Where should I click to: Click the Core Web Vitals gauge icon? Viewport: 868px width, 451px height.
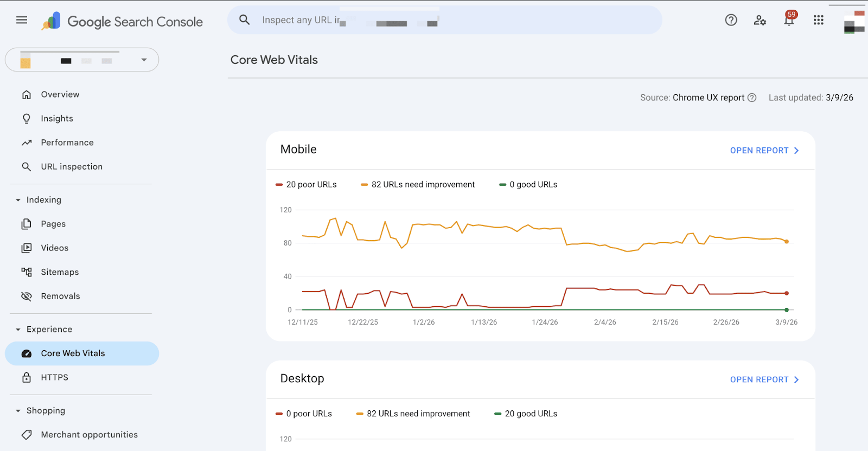[x=27, y=353]
